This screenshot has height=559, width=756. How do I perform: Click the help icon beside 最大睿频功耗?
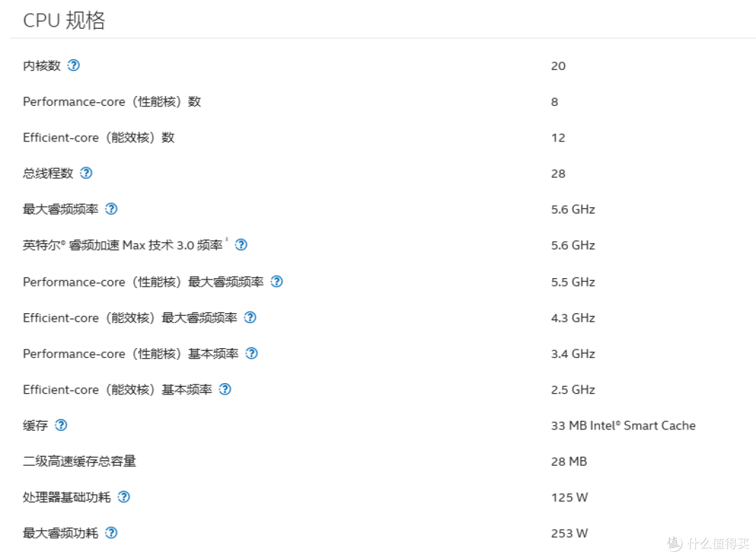111,533
